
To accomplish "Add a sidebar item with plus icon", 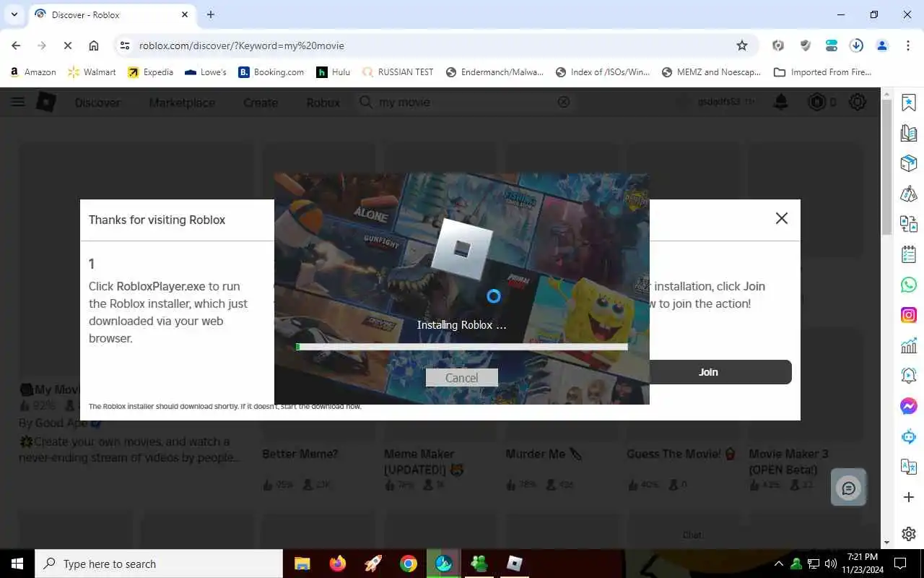I will click(x=909, y=497).
